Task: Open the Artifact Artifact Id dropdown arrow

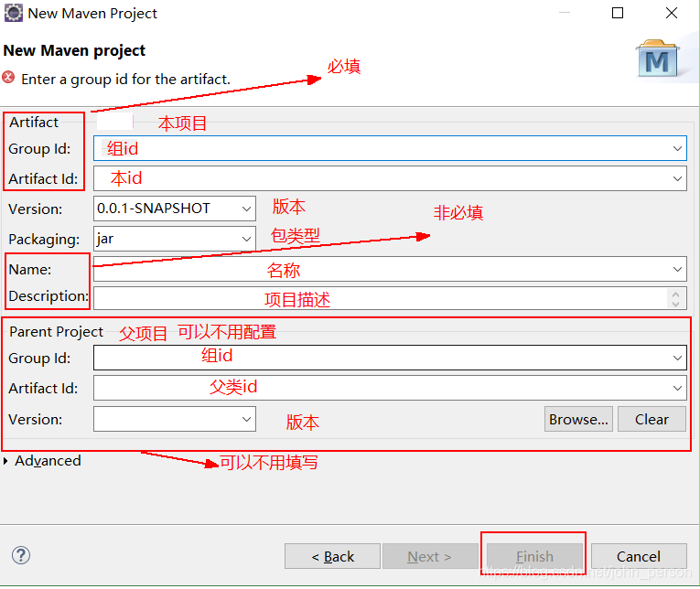Action: coord(677,179)
